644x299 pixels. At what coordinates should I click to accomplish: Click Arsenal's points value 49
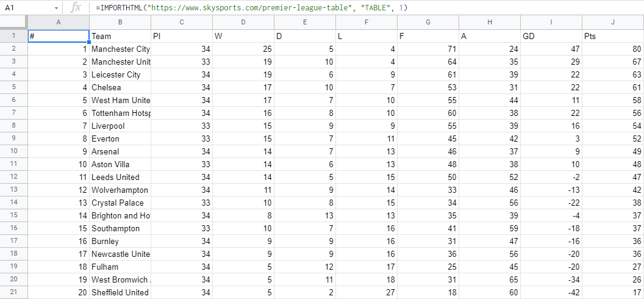[613, 151]
